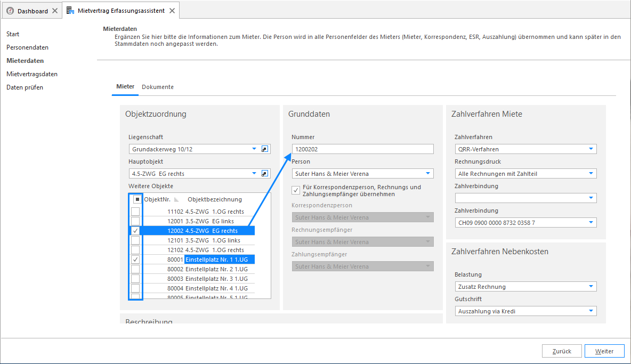Open the Rechnungsdruck dropdown
631x364 pixels.
pos(590,174)
